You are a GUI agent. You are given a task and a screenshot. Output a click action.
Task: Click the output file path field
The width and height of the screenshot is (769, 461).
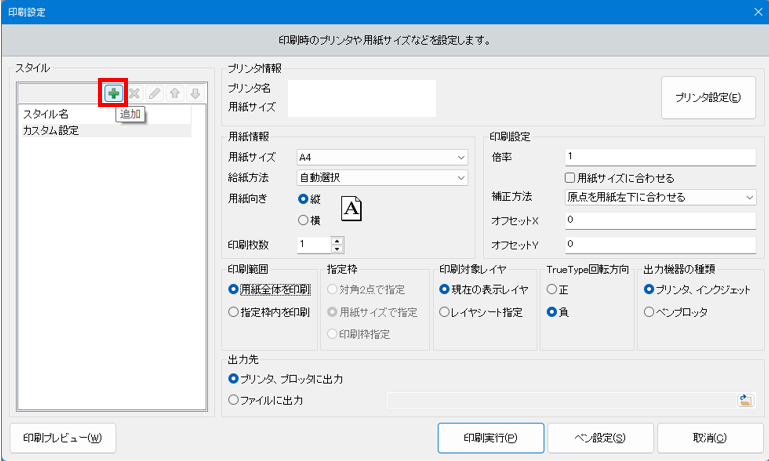(562, 400)
